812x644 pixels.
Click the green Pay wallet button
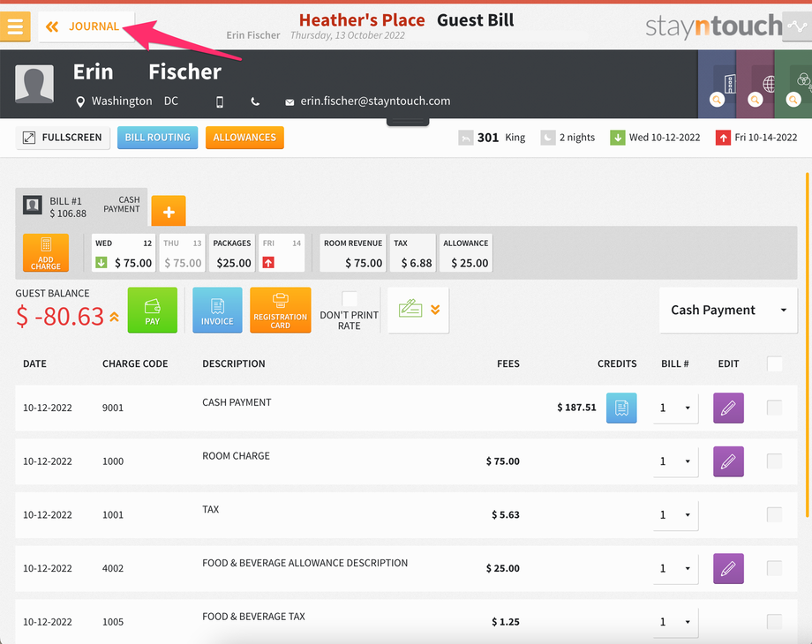point(152,311)
